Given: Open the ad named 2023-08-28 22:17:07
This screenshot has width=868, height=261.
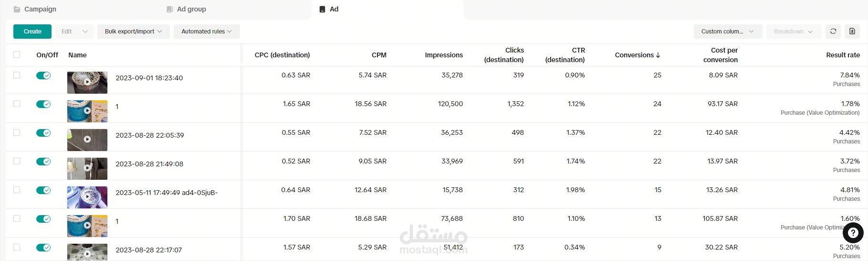Looking at the screenshot, I should 148,250.
